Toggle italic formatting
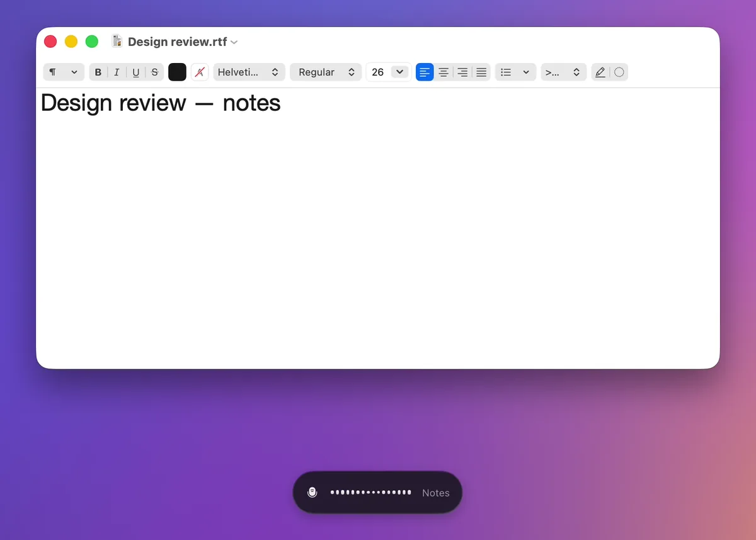Image resolution: width=756 pixels, height=540 pixels. (117, 72)
